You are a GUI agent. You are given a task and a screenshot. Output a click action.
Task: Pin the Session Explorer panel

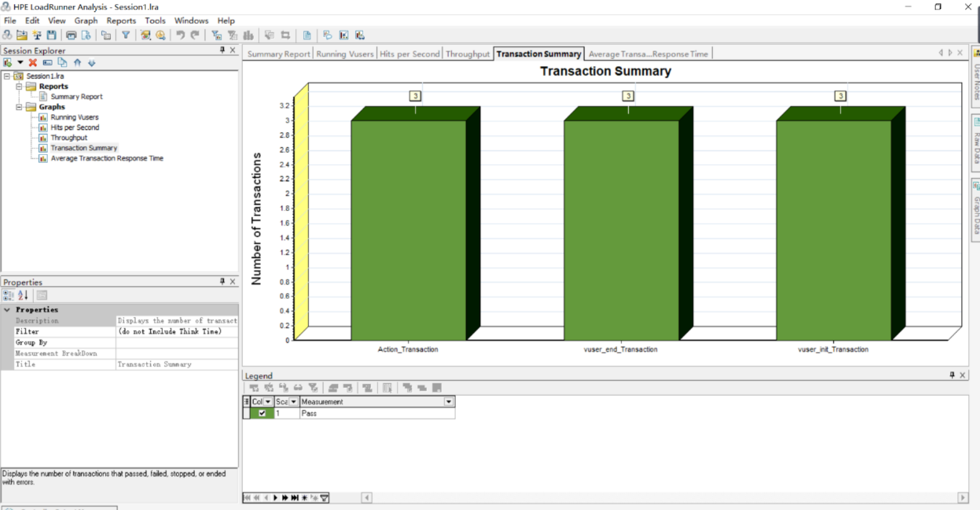click(222, 50)
